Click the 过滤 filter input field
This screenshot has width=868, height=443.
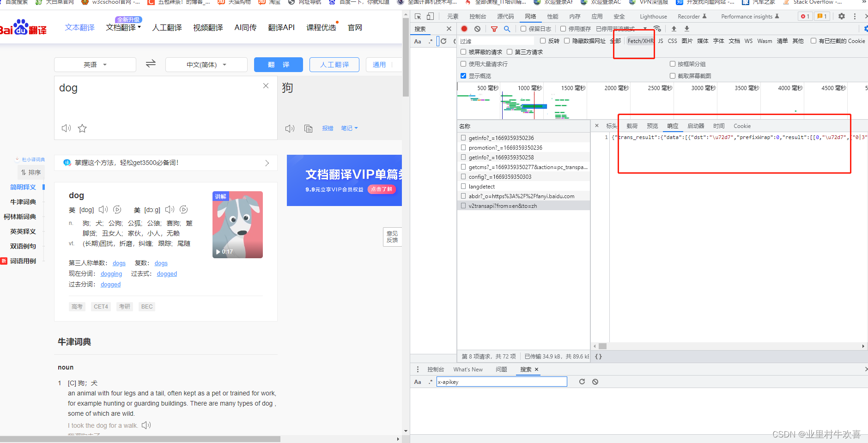point(496,41)
